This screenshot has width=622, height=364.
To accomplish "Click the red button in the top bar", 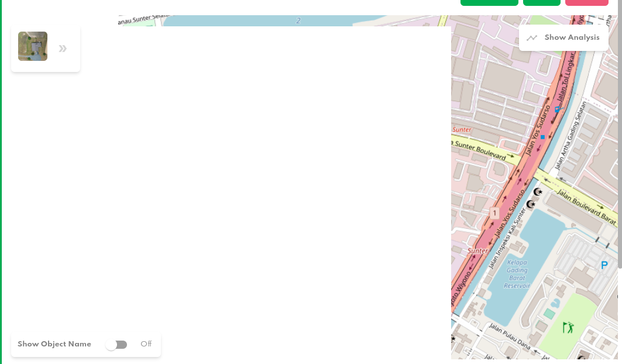I will (586, 2).
